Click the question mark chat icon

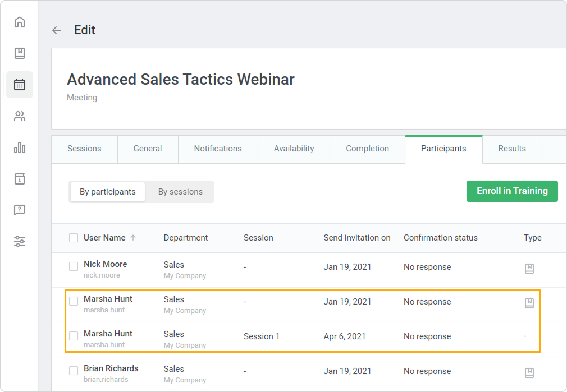[x=20, y=210]
